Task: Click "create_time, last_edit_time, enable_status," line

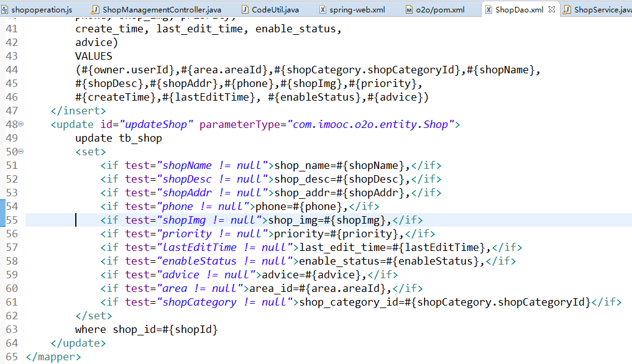Action: [x=208, y=29]
